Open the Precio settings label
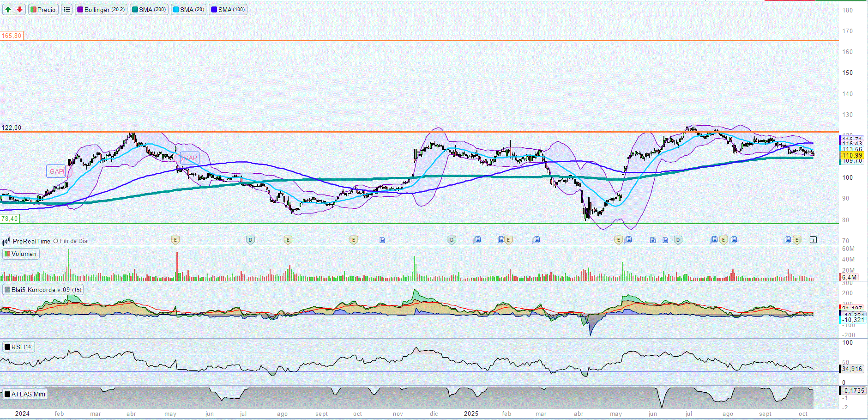The width and height of the screenshot is (868, 420). pyautogui.click(x=43, y=10)
